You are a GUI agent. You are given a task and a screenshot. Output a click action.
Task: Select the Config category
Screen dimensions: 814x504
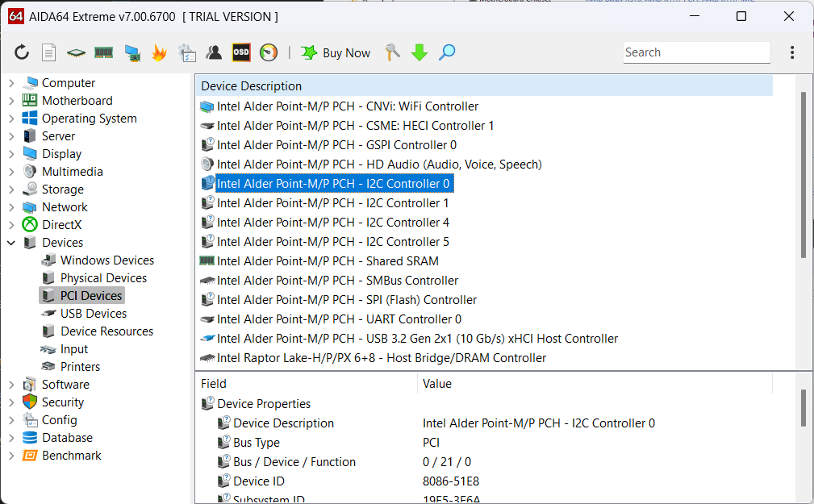pos(59,420)
